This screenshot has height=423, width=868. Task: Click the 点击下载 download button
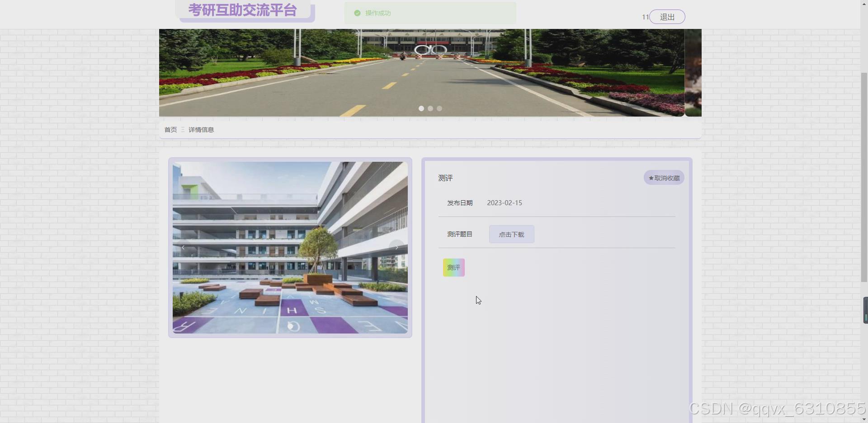tap(511, 234)
